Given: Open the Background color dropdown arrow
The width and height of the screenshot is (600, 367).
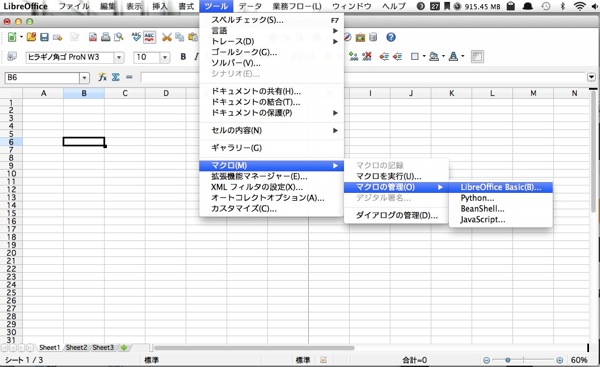Looking at the screenshot, I should pos(443,57).
